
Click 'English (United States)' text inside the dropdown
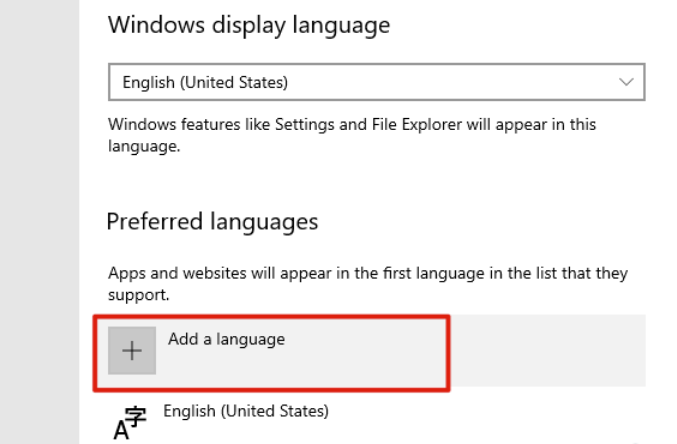click(205, 82)
